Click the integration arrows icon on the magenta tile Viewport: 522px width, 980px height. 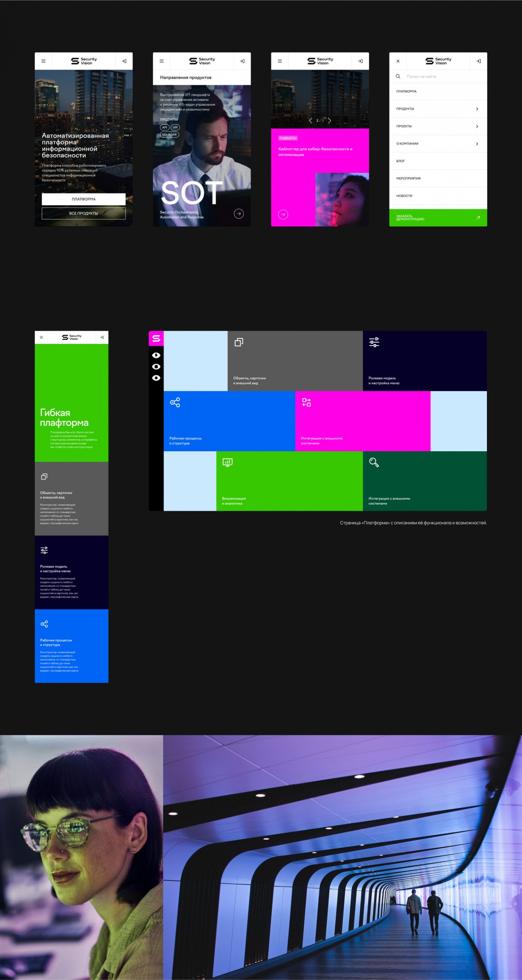(307, 403)
